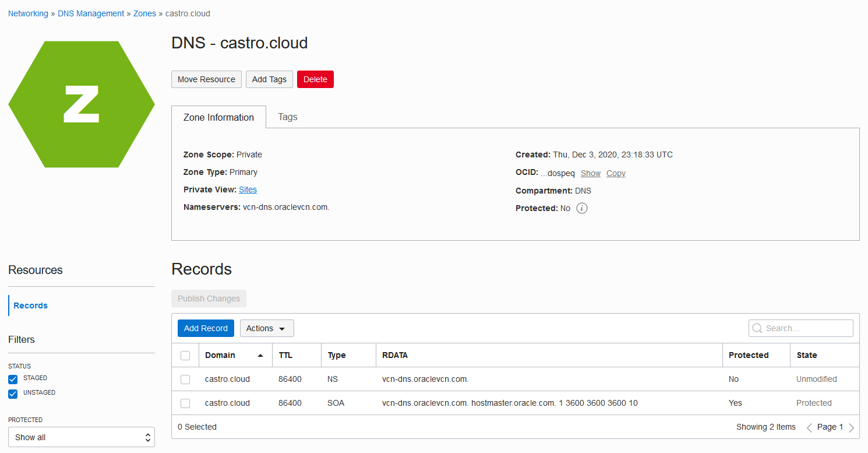Switch to the Tags tab
The width and height of the screenshot is (868, 453).
pyautogui.click(x=287, y=117)
